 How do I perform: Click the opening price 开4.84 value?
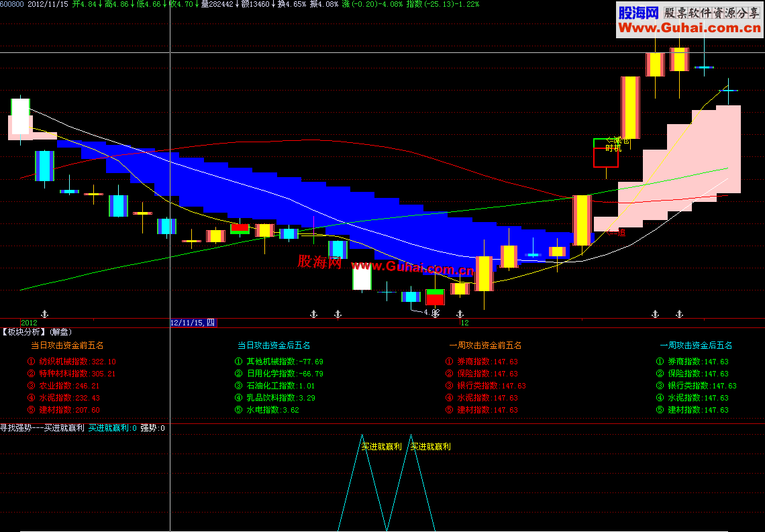85,4
